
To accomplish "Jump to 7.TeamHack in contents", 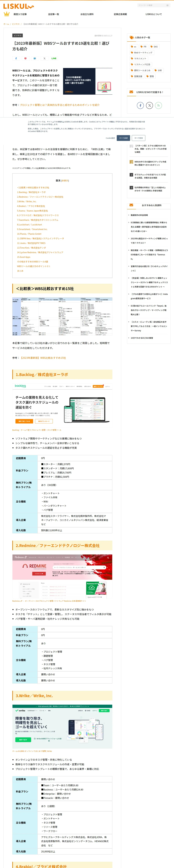I will click(x=38, y=220).
